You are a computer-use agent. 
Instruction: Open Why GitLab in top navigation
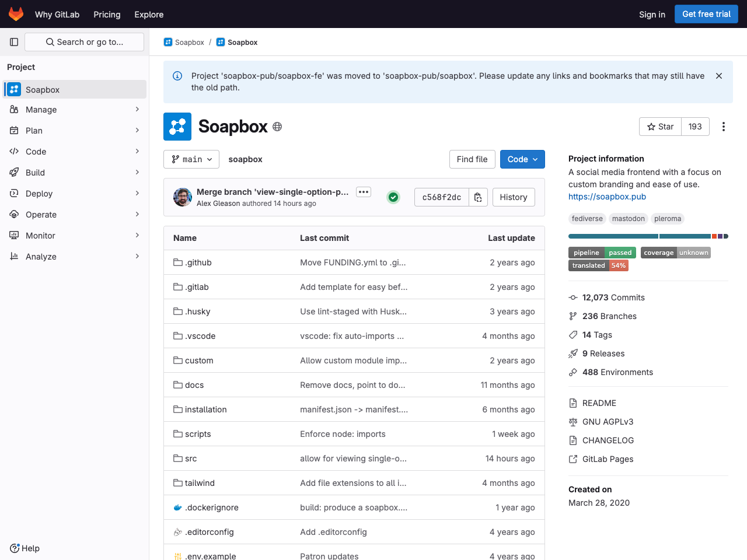pyautogui.click(x=57, y=15)
